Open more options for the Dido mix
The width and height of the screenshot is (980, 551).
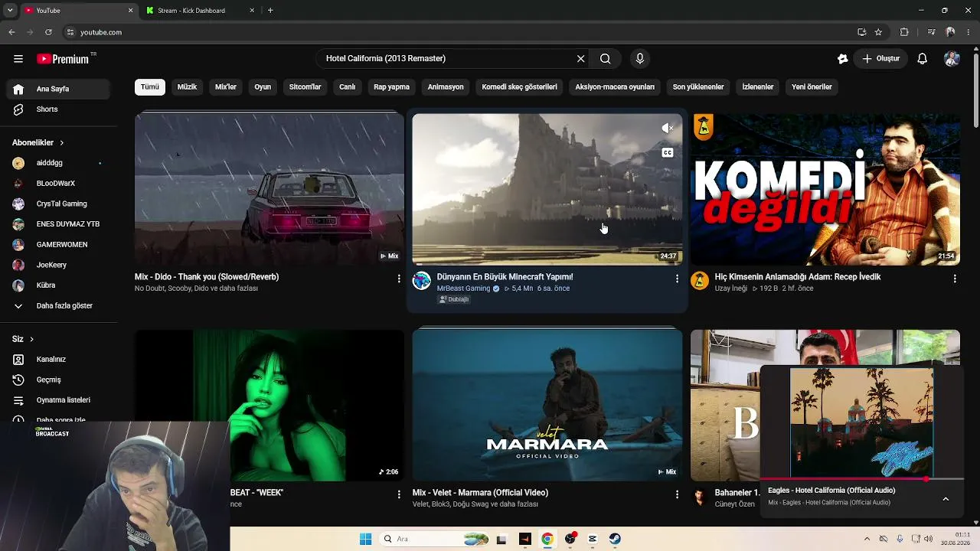(399, 279)
